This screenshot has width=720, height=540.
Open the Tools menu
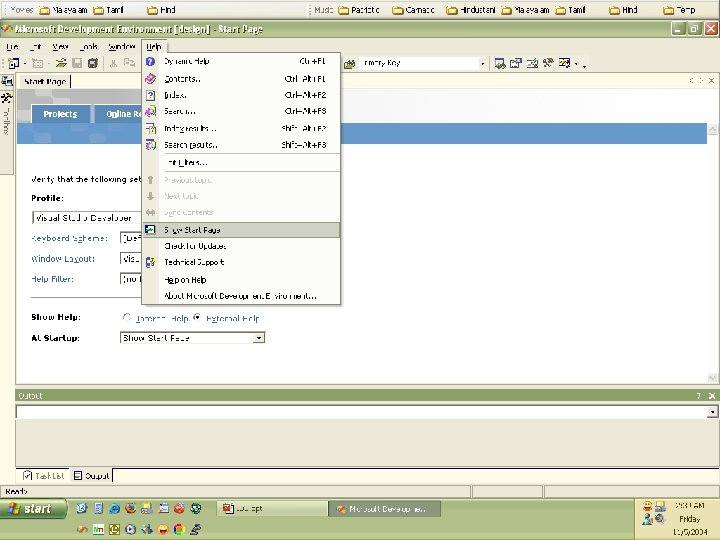click(89, 47)
